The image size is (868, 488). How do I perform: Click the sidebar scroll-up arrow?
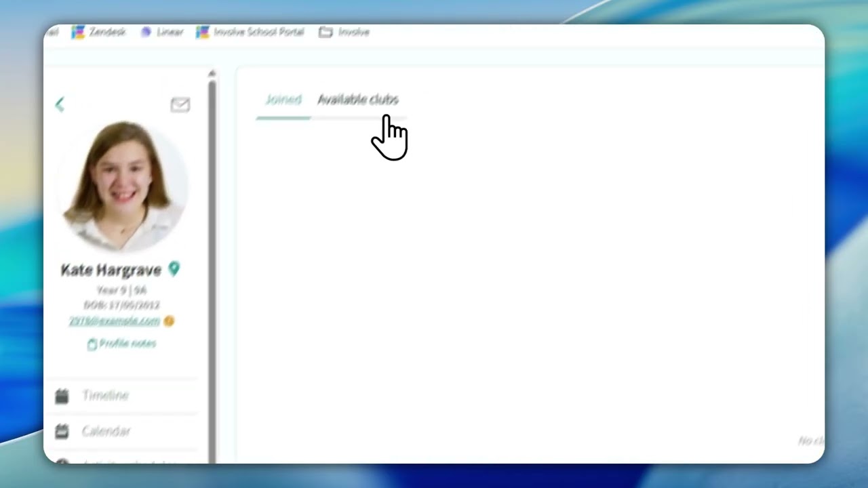(x=212, y=73)
